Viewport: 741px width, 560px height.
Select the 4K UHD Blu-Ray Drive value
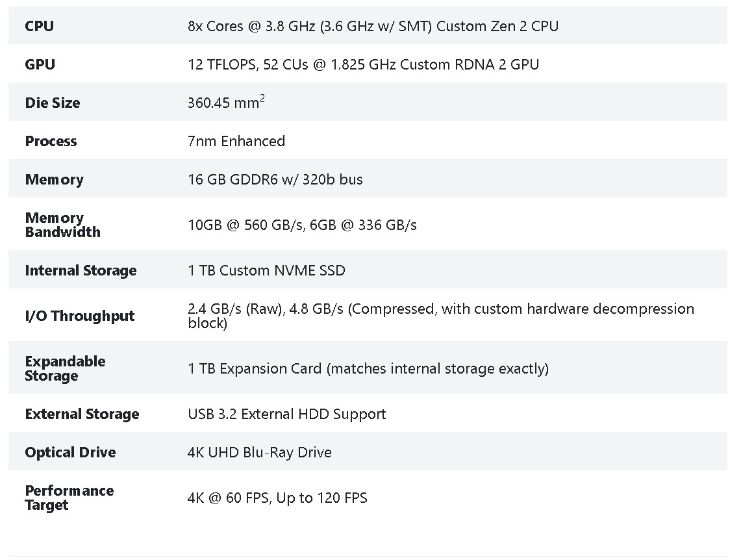[x=259, y=452]
